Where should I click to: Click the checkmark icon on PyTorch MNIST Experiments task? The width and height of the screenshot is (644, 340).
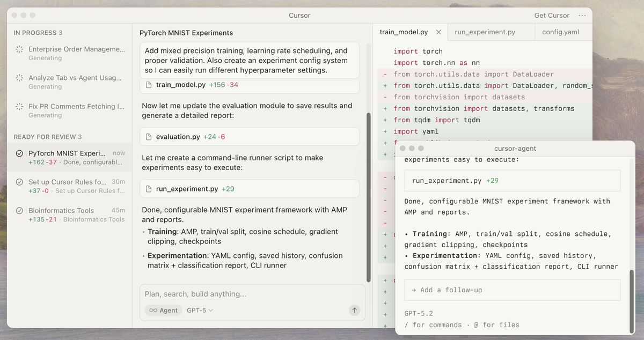[x=19, y=153]
